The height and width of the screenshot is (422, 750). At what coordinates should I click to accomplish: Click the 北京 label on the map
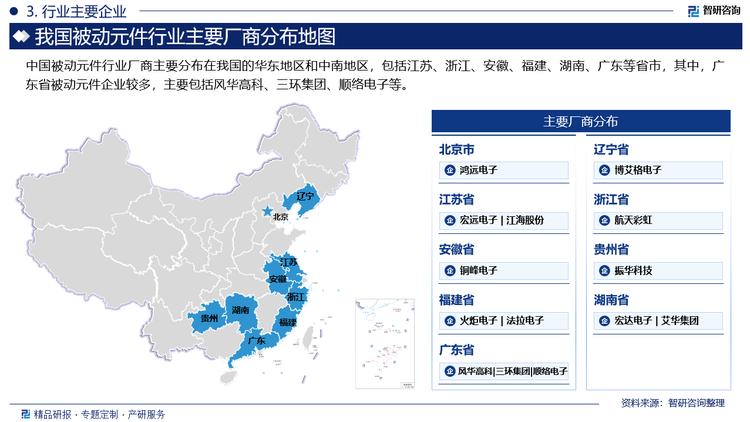(281, 217)
